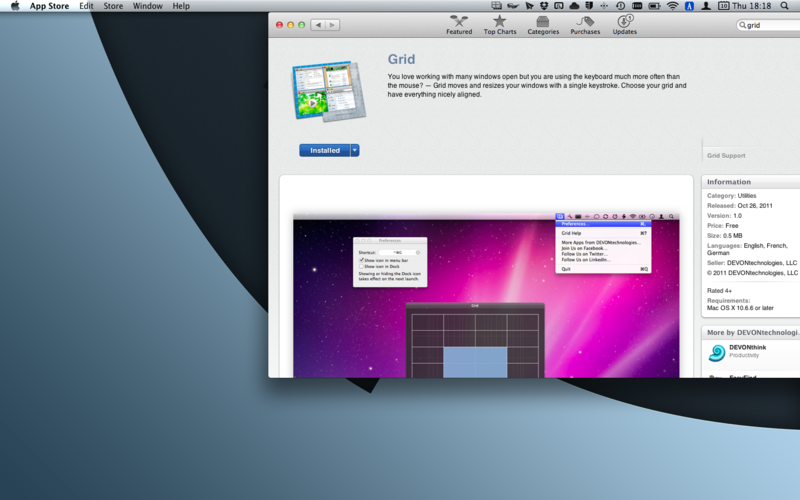800x500 pixels.
Task: Click the Time Machine icon in the menu bar
Action: [x=620, y=6]
